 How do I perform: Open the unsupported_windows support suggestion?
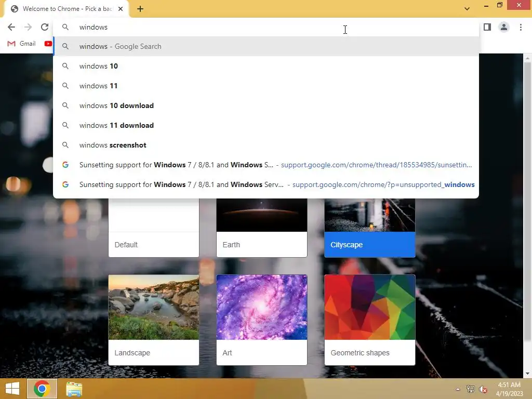tap(266, 184)
